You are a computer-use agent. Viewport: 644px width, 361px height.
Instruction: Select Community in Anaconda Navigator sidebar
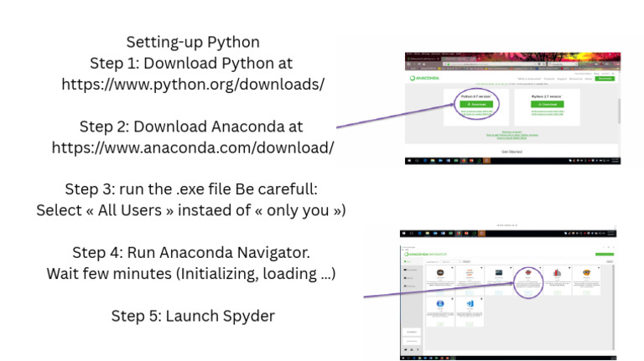tap(409, 286)
